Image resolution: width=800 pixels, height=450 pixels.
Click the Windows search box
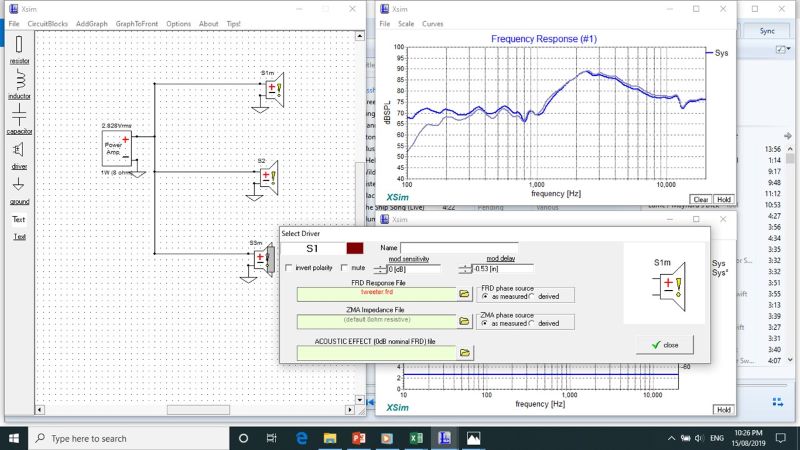pyautogui.click(x=128, y=438)
